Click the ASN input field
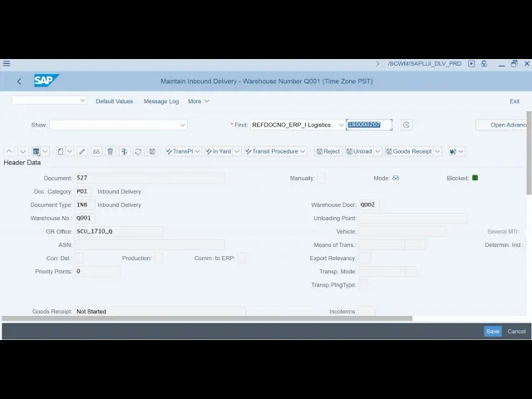The height and width of the screenshot is (399, 532). point(150,244)
